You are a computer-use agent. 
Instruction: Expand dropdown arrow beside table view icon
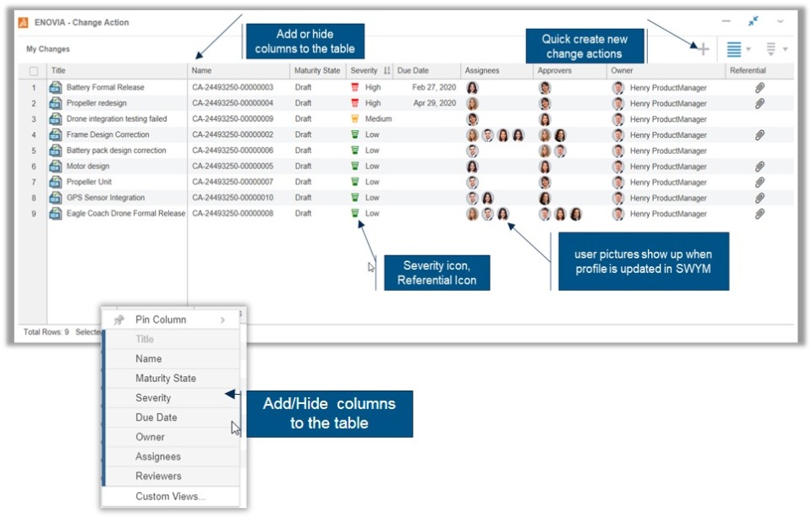click(749, 49)
